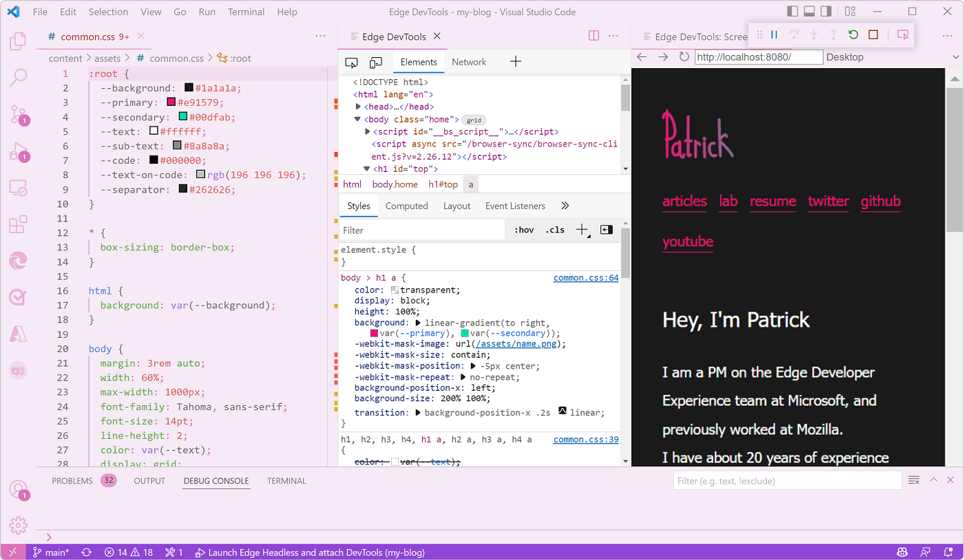The image size is (964, 560).
Task: Switch to the Network tab in DevTools
Action: (469, 62)
